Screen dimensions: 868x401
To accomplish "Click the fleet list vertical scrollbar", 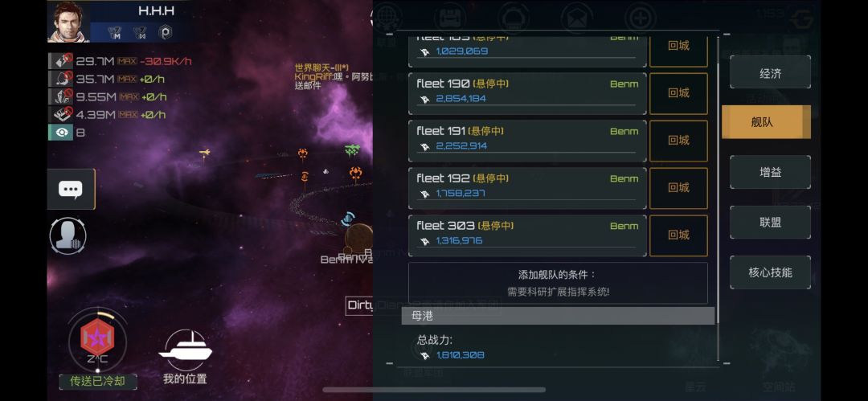I will tap(718, 180).
